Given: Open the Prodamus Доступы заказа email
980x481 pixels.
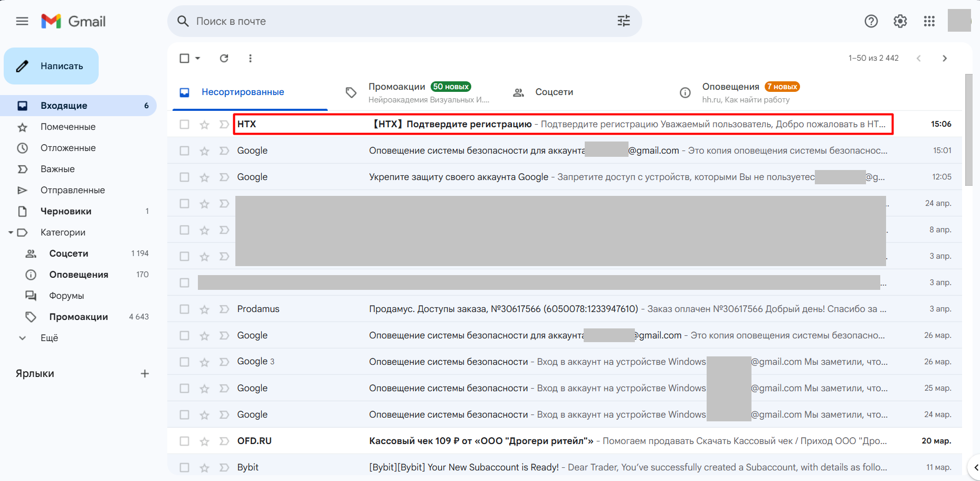Looking at the screenshot, I should [x=565, y=309].
